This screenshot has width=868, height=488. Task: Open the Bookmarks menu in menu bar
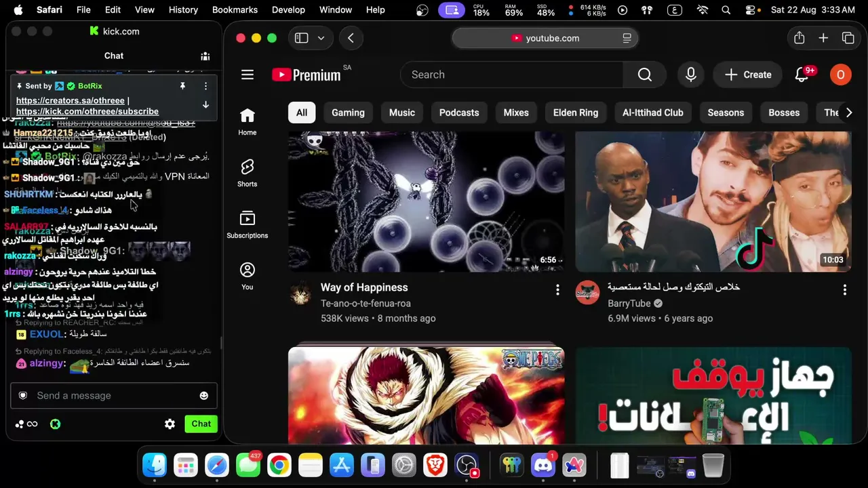[235, 10]
